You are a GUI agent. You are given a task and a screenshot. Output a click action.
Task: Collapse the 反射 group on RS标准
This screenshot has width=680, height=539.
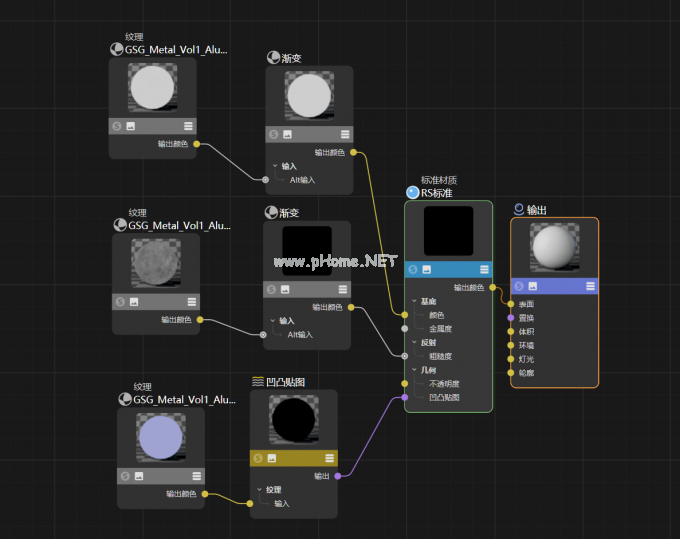414,342
